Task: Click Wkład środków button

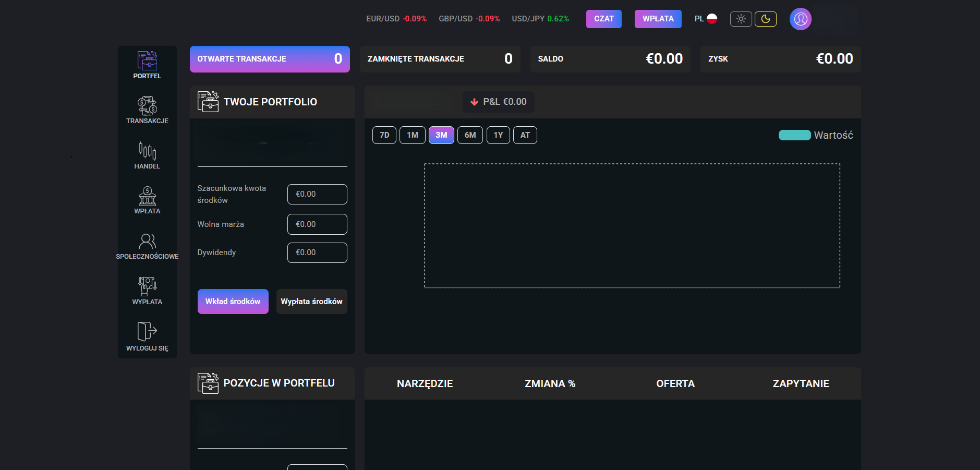Action: [233, 302]
